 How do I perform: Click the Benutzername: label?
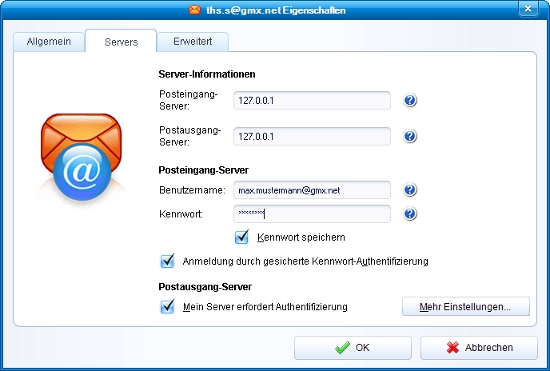tap(192, 190)
